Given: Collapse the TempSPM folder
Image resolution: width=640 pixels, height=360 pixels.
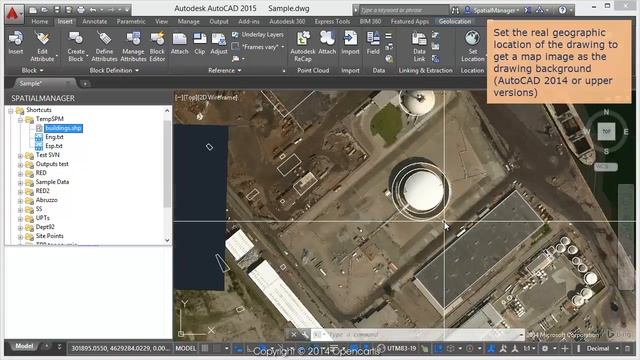Looking at the screenshot, I should pyautogui.click(x=20, y=120).
